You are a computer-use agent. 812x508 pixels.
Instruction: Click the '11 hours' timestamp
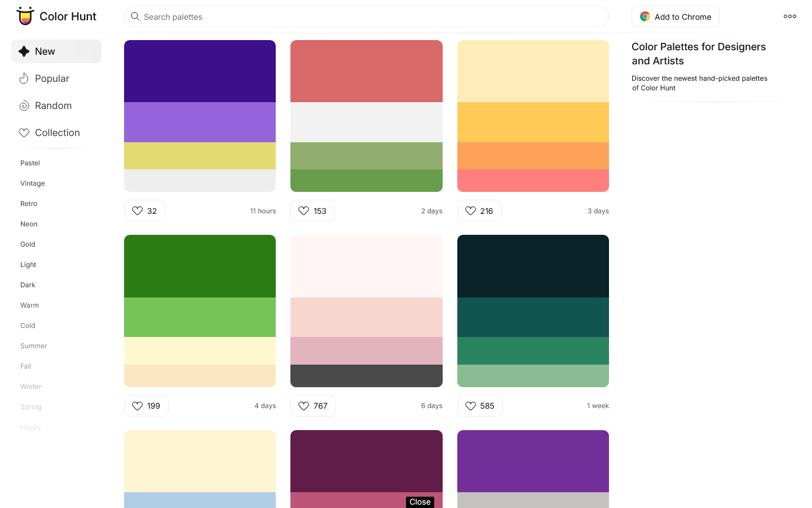point(263,211)
